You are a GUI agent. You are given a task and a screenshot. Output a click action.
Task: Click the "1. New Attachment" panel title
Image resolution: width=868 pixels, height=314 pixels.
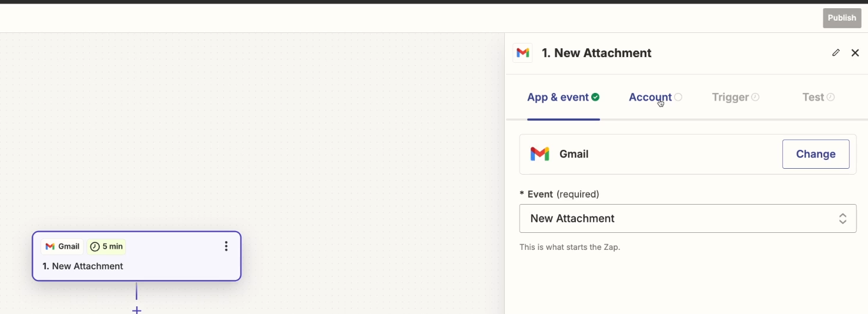[596, 53]
